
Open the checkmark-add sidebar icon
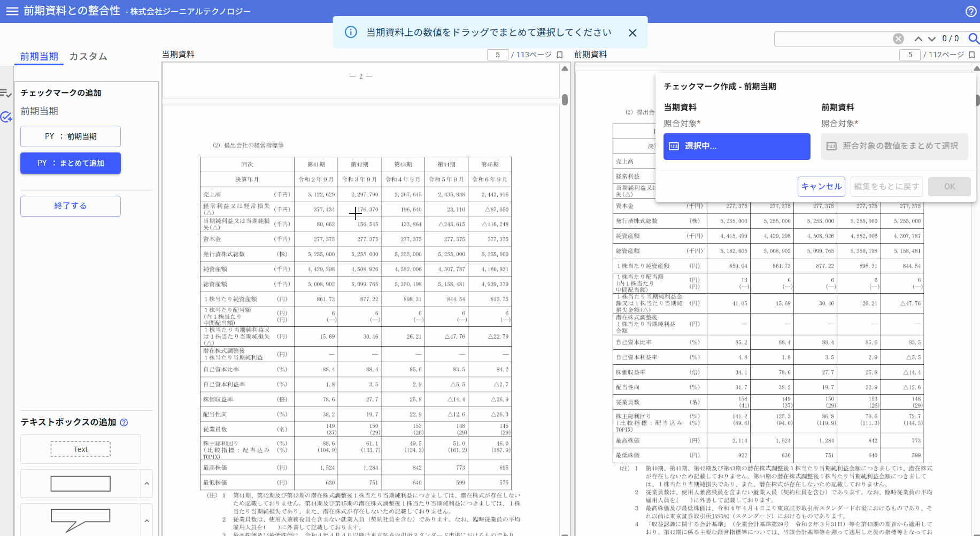pyautogui.click(x=6, y=117)
